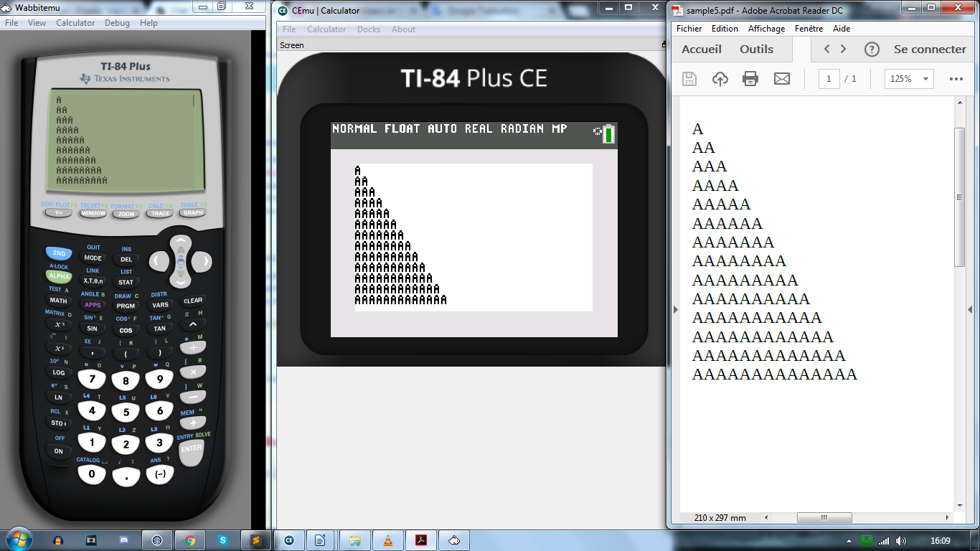Screen dimensions: 980x551
Task: Switch to the Accueil tab in Acrobat
Action: click(702, 50)
